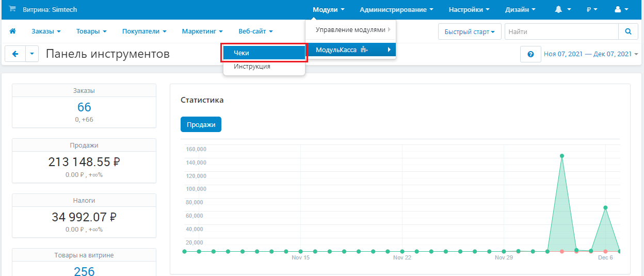The width and height of the screenshot is (644, 276).
Task: Open the date range Ноя 07 — Дек 07 selector
Action: [591, 54]
